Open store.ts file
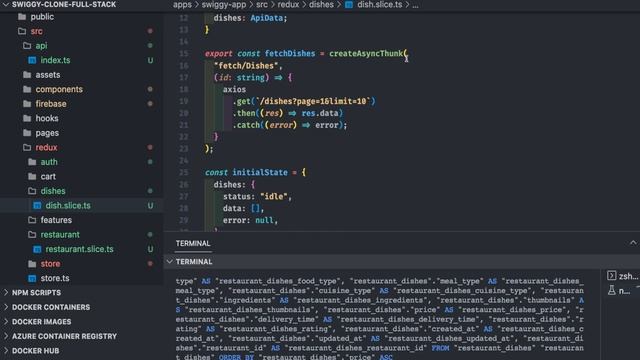The image size is (640, 360). tap(55, 278)
